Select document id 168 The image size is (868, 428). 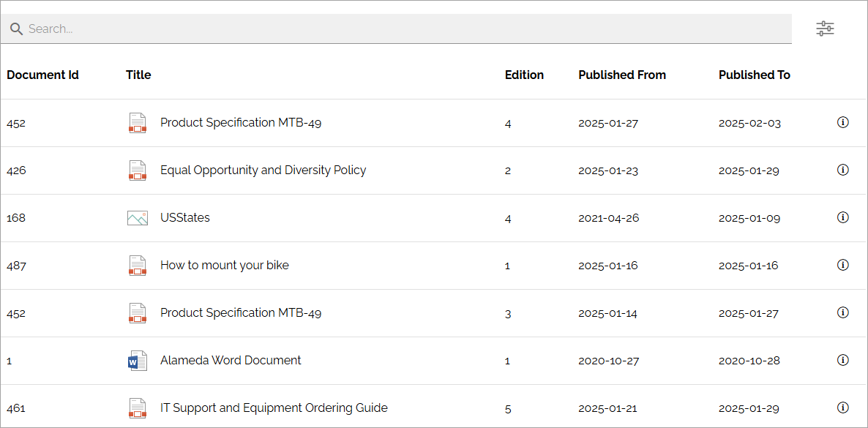coord(16,218)
